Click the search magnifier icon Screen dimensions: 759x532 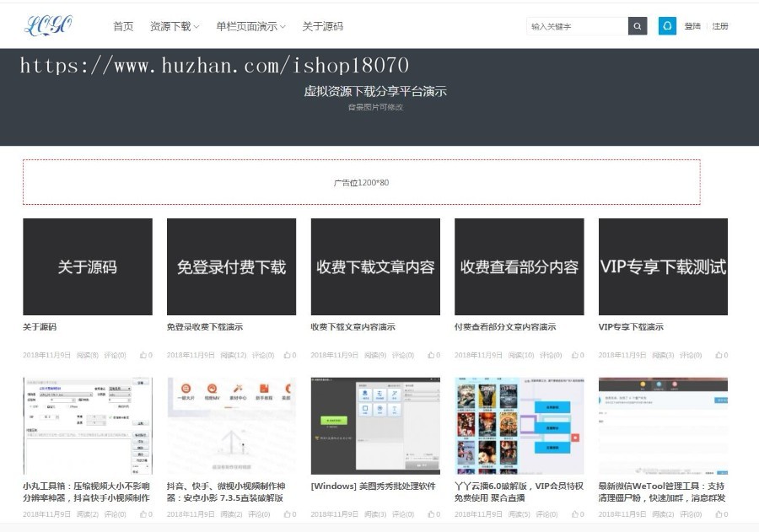pos(638,26)
